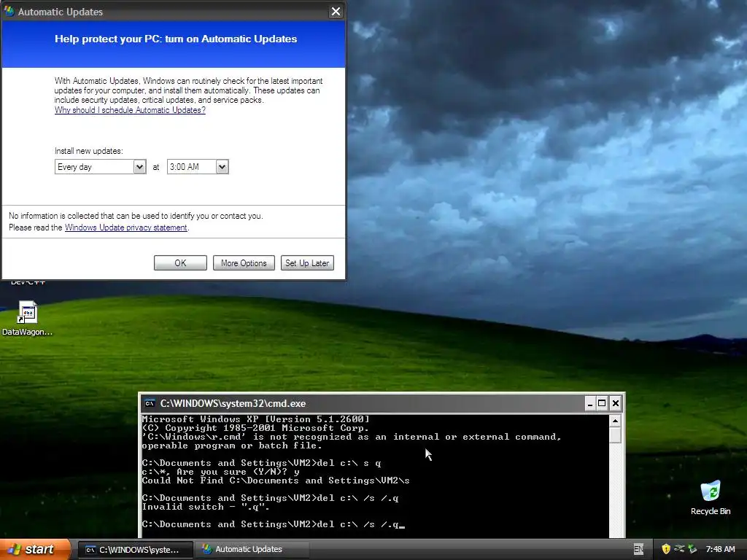Screen dimensions: 747x560
Task: Close the Automatic Updates dialog
Action: click(x=336, y=12)
